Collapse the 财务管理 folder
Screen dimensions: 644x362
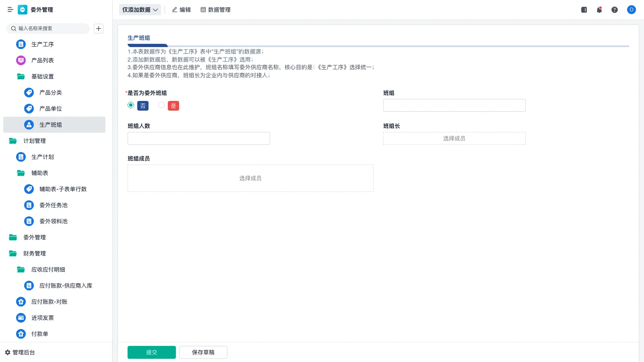click(x=35, y=253)
